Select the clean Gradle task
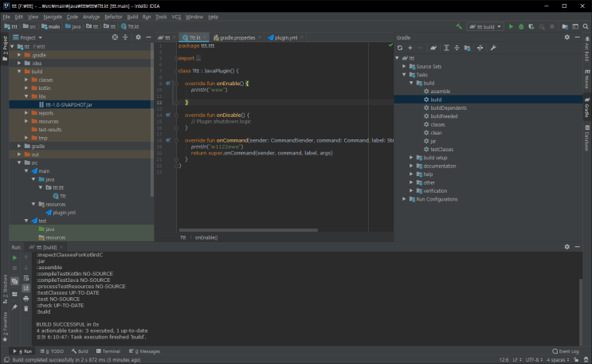 pos(436,133)
